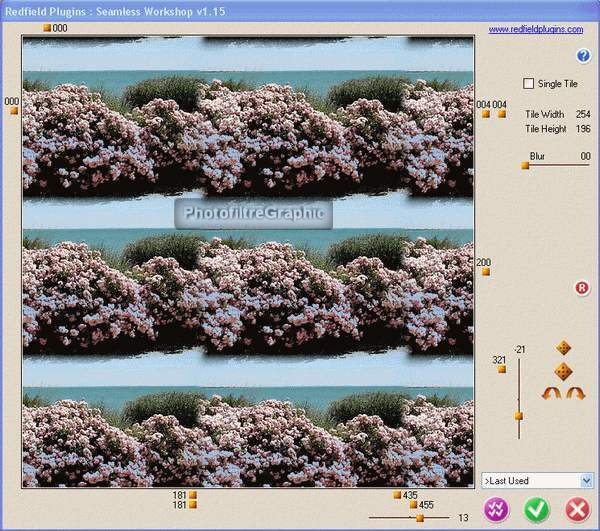Click the orange marker labeled 435
The width and height of the screenshot is (600, 531).
(x=397, y=495)
